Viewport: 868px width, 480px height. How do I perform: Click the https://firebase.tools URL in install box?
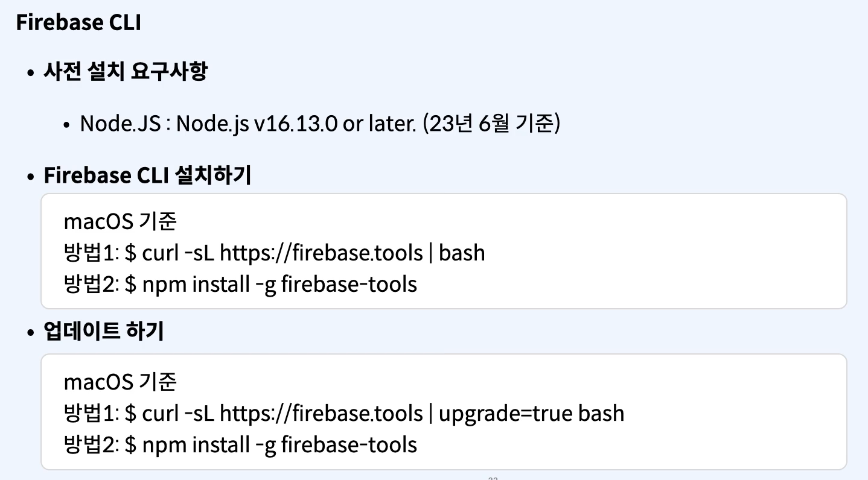pyautogui.click(x=321, y=252)
